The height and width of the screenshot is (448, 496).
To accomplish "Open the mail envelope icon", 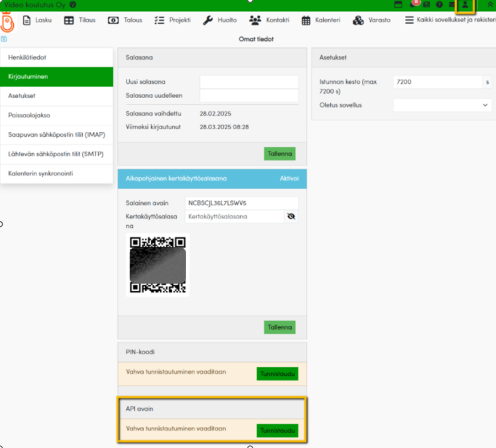I will click(452, 4).
